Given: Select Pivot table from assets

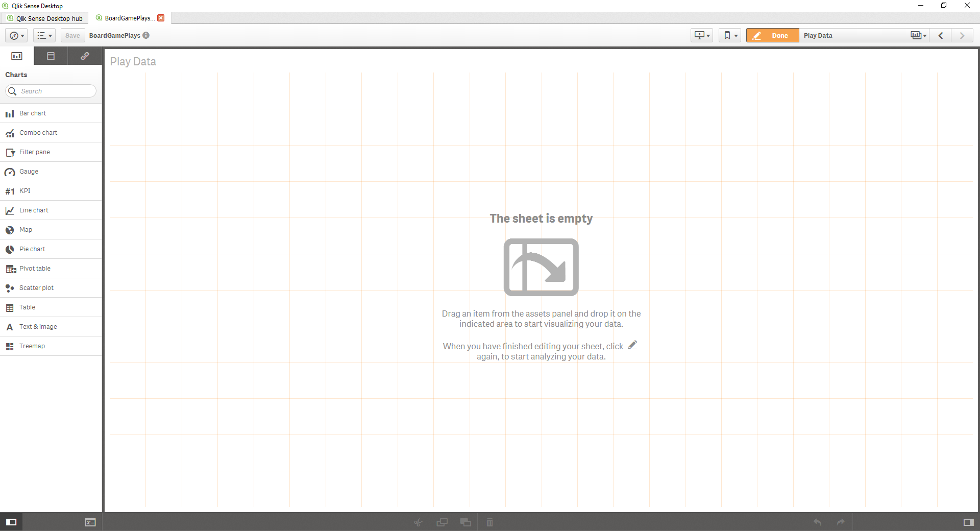Looking at the screenshot, I should coord(51,269).
